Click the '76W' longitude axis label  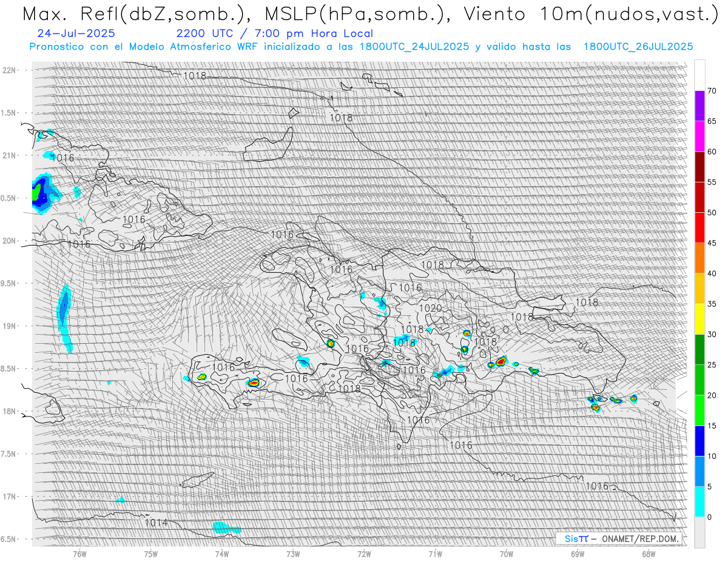[79, 554]
